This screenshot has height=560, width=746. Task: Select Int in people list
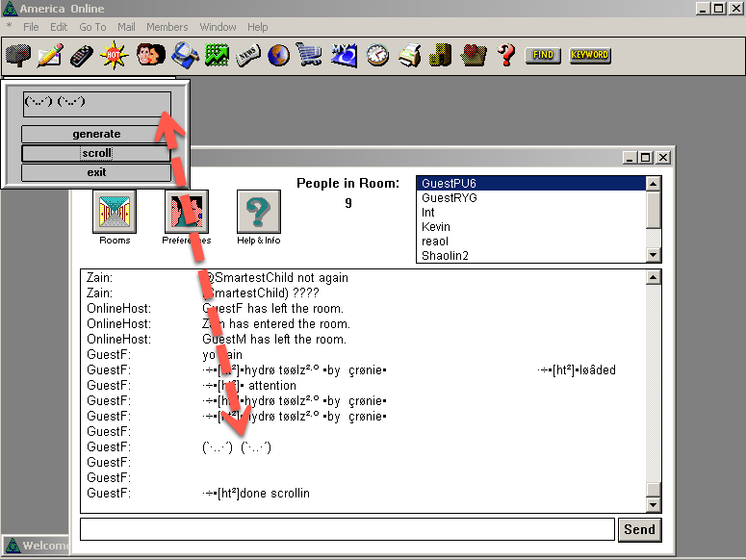(x=531, y=213)
